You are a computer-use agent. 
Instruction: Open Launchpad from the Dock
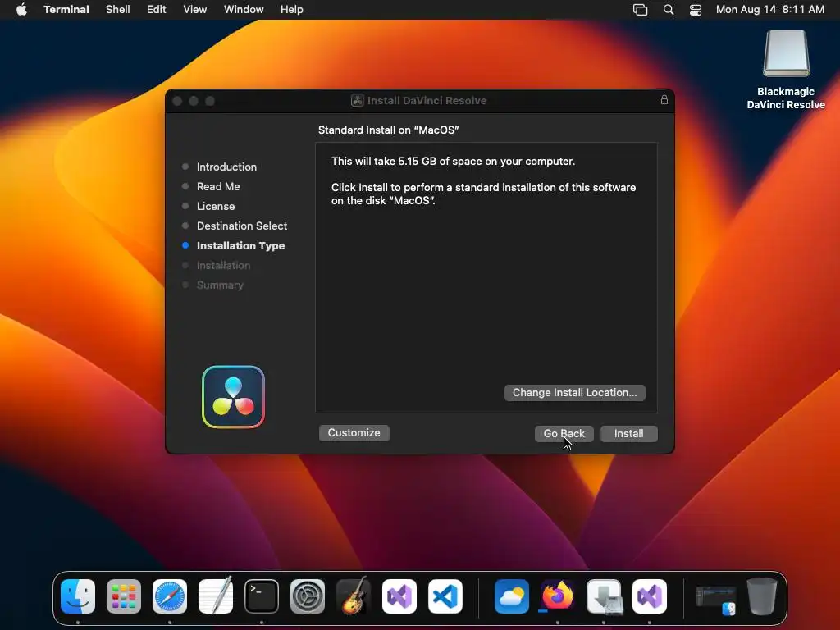124,596
